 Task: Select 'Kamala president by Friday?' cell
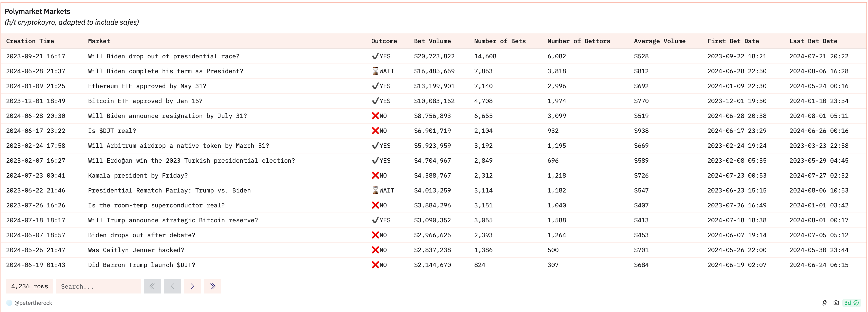138,175
